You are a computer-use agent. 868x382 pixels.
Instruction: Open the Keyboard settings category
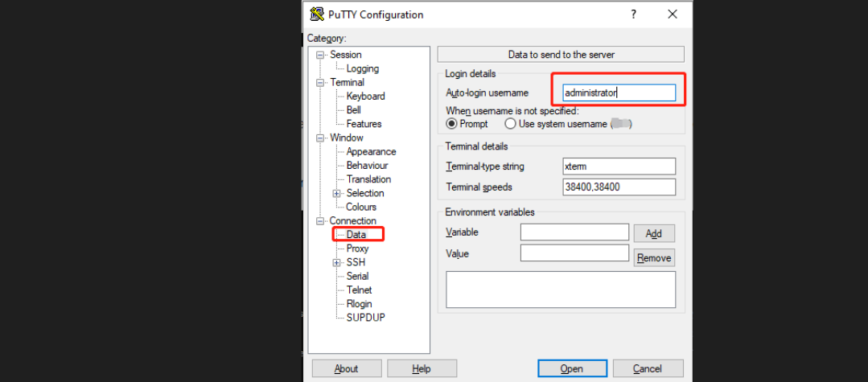(365, 97)
